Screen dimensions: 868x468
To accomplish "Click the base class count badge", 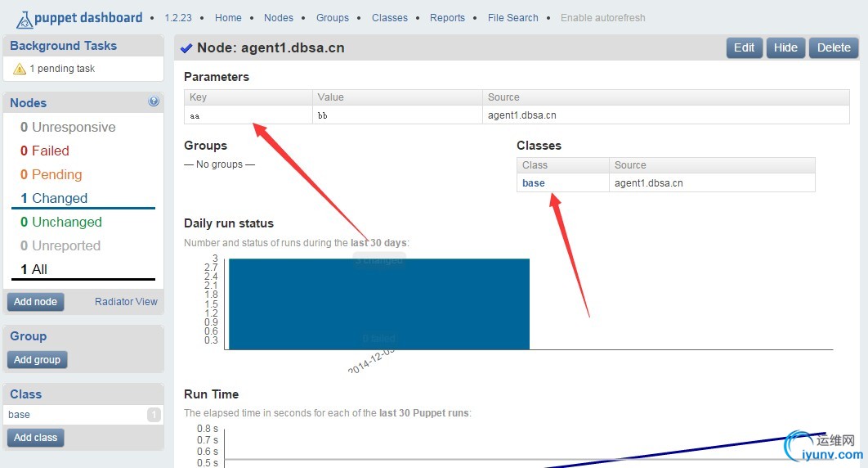I will click(x=154, y=415).
